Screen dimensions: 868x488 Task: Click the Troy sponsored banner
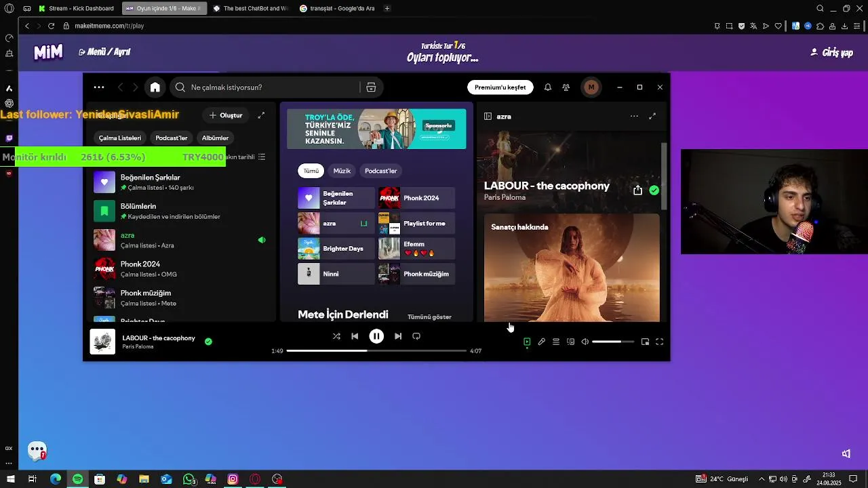point(376,129)
